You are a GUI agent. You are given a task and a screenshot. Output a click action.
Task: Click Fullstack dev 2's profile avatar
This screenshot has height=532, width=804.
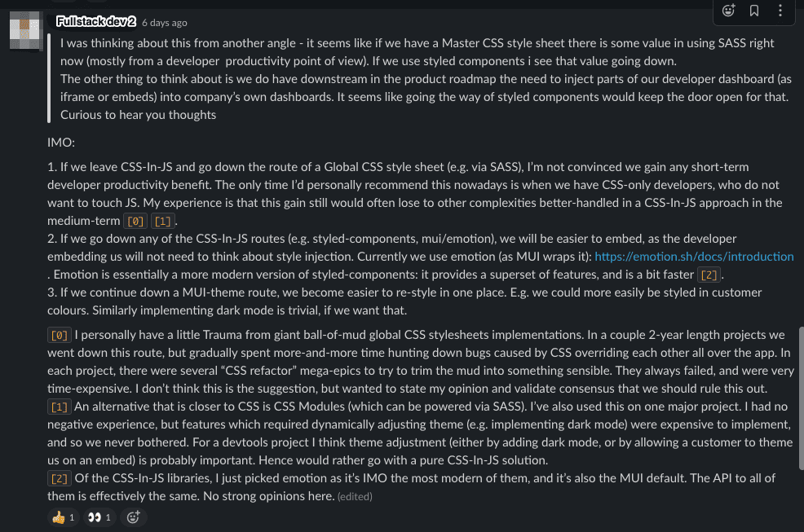(26, 26)
